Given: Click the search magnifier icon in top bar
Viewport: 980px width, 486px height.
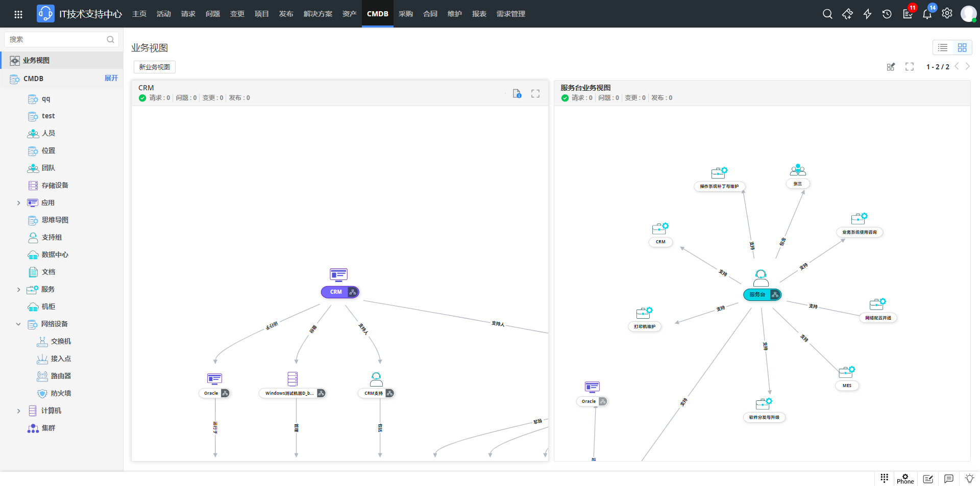Looking at the screenshot, I should tap(827, 14).
